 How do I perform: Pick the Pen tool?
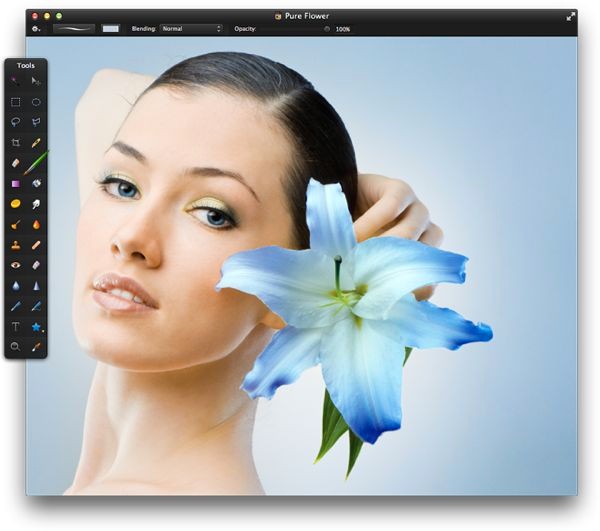click(x=15, y=306)
